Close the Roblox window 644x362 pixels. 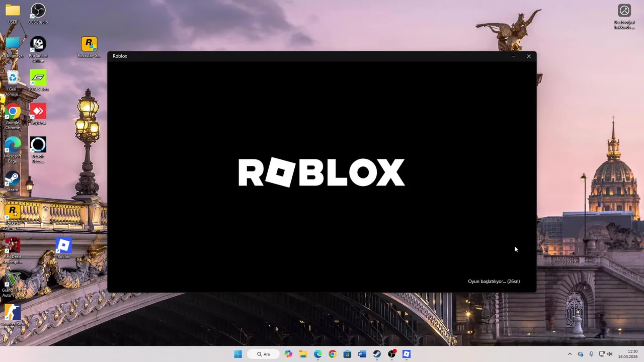click(x=529, y=56)
